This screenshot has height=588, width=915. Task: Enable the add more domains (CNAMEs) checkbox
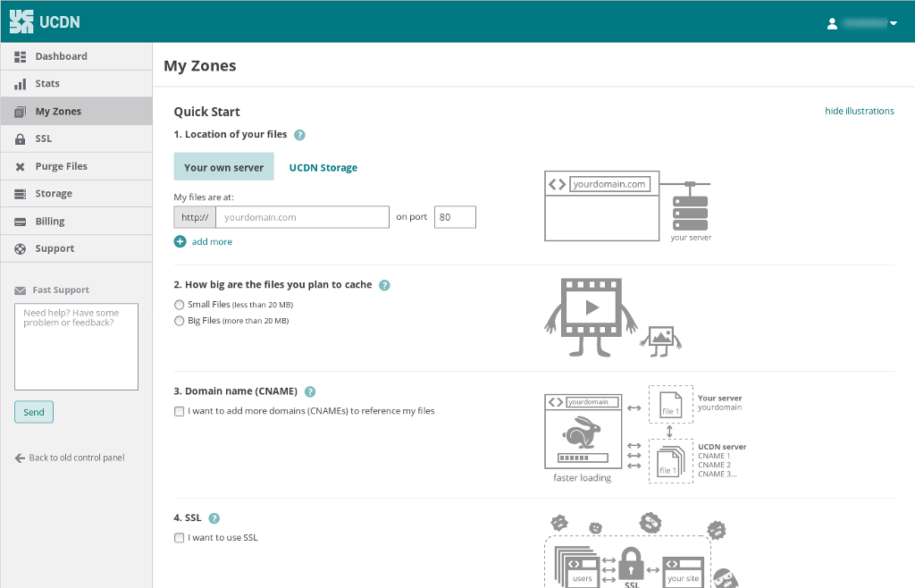pos(180,411)
